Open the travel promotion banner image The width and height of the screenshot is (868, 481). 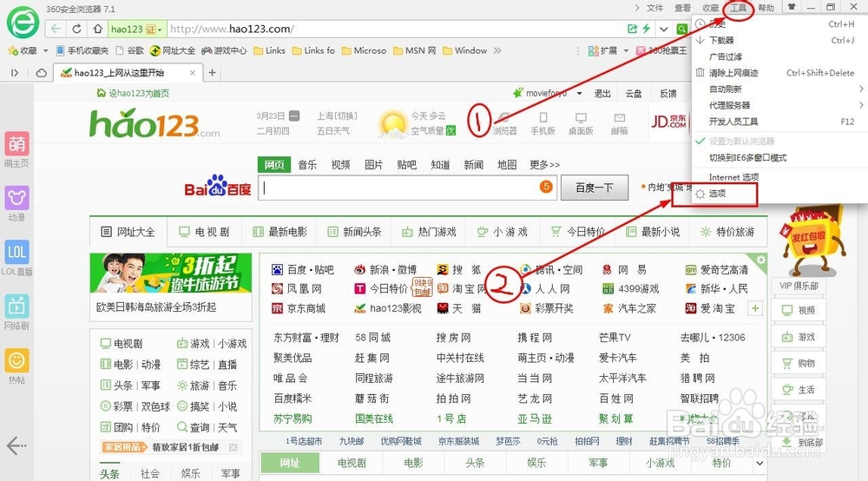(x=170, y=273)
